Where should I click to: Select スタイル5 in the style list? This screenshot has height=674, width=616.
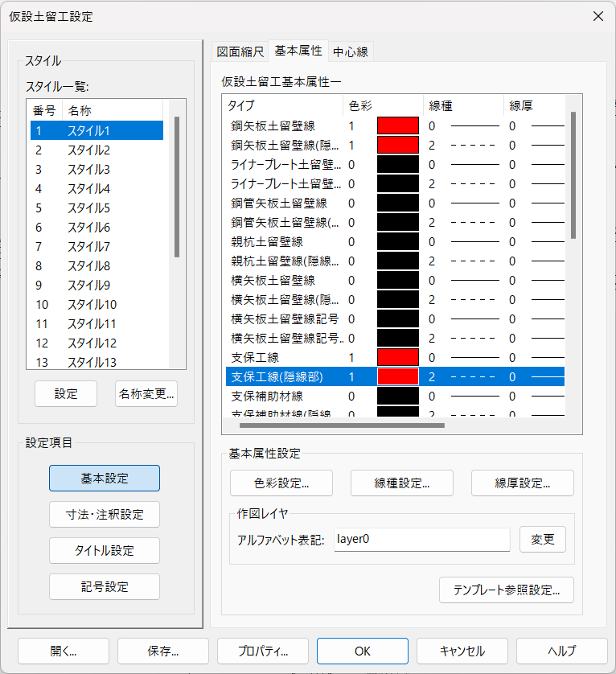[x=97, y=208]
